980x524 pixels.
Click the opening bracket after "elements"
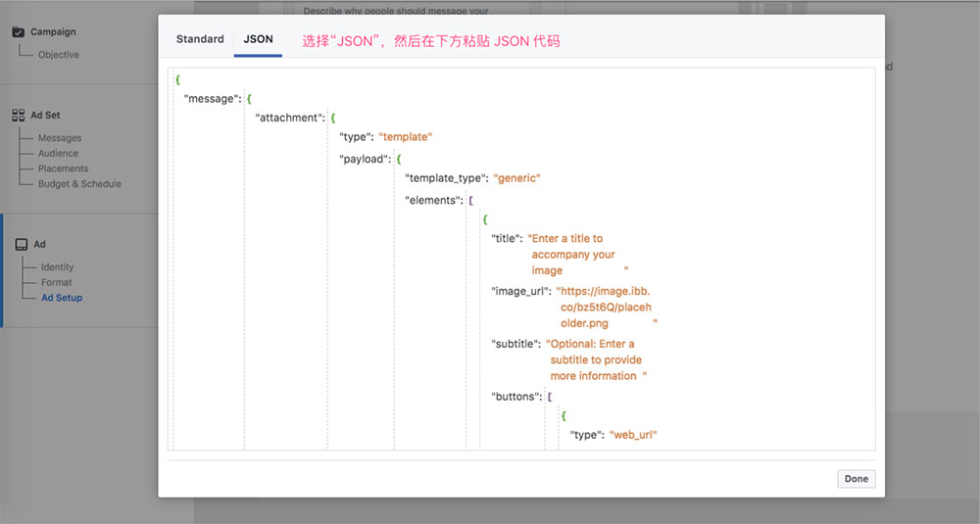pos(470,201)
